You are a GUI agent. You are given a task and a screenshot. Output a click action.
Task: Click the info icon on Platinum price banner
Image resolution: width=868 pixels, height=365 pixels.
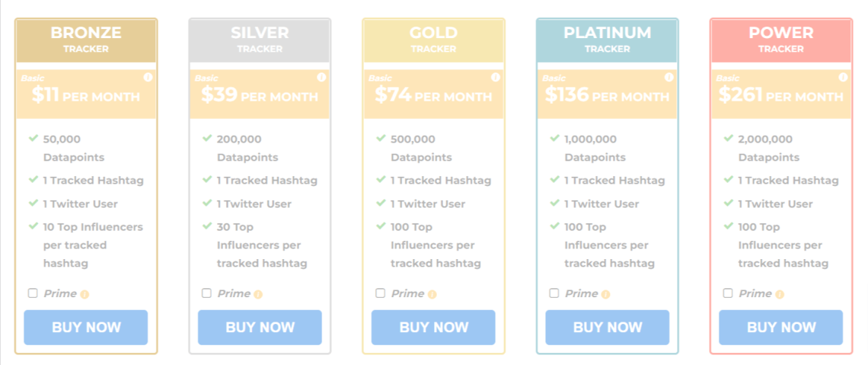pos(669,77)
